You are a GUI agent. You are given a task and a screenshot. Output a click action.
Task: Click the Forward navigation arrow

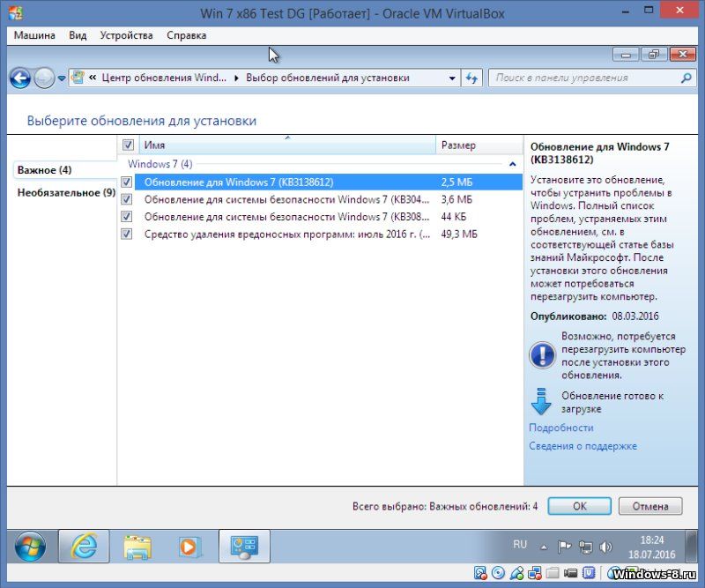(45, 78)
